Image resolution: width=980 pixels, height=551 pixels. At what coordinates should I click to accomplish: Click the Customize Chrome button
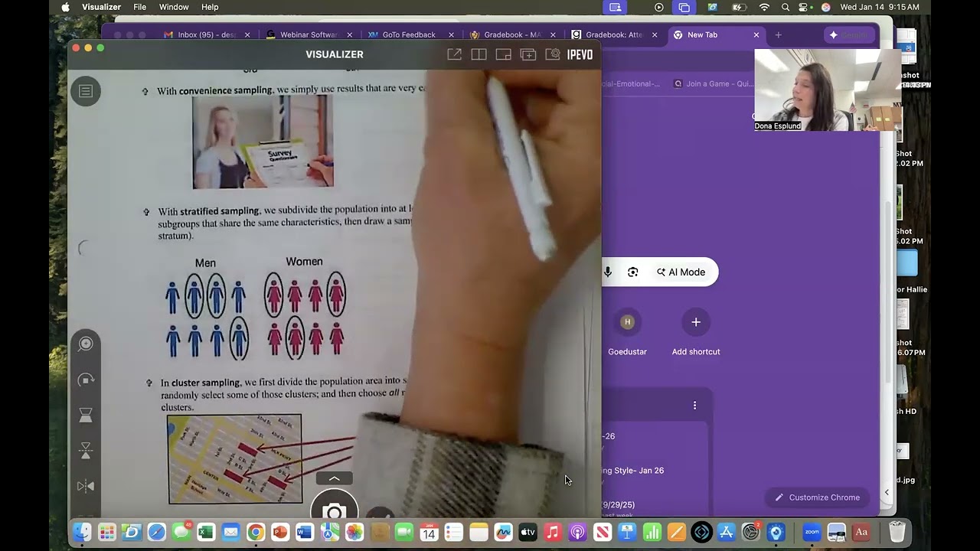pos(817,497)
